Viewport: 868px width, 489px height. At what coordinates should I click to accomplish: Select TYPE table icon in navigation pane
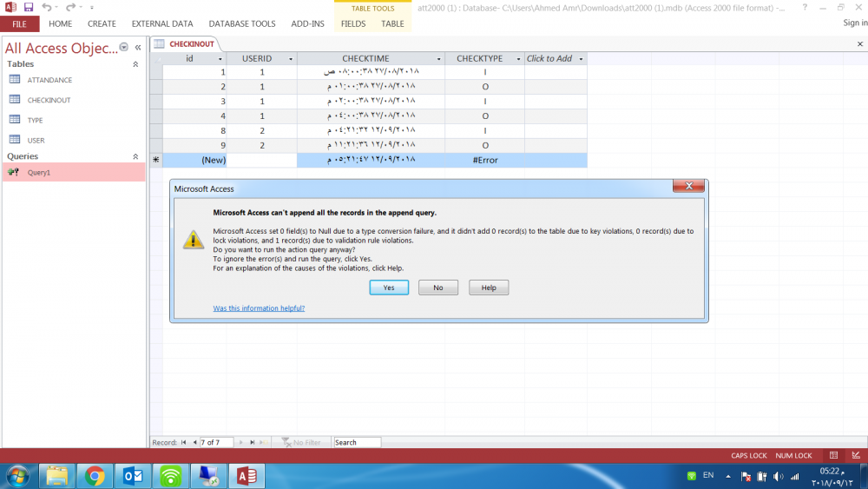coord(15,120)
